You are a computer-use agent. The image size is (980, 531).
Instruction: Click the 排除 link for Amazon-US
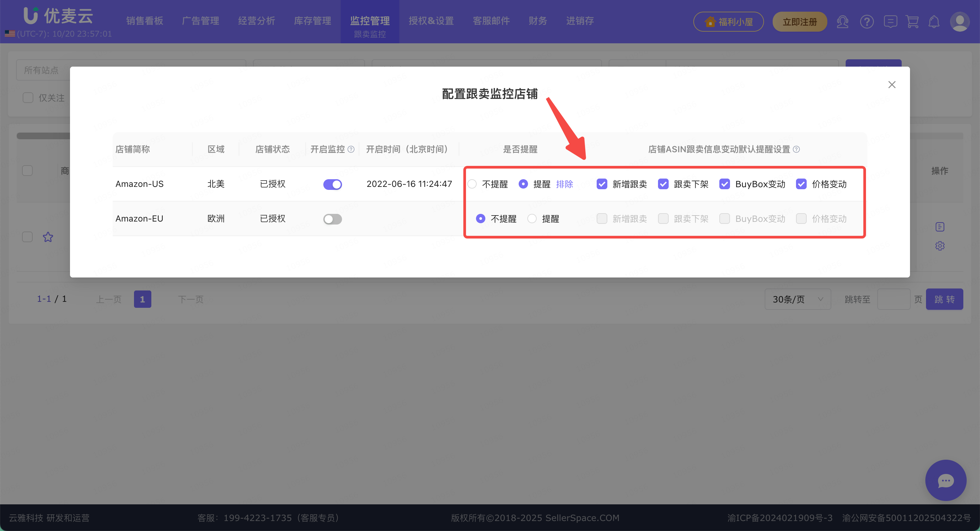tap(564, 184)
